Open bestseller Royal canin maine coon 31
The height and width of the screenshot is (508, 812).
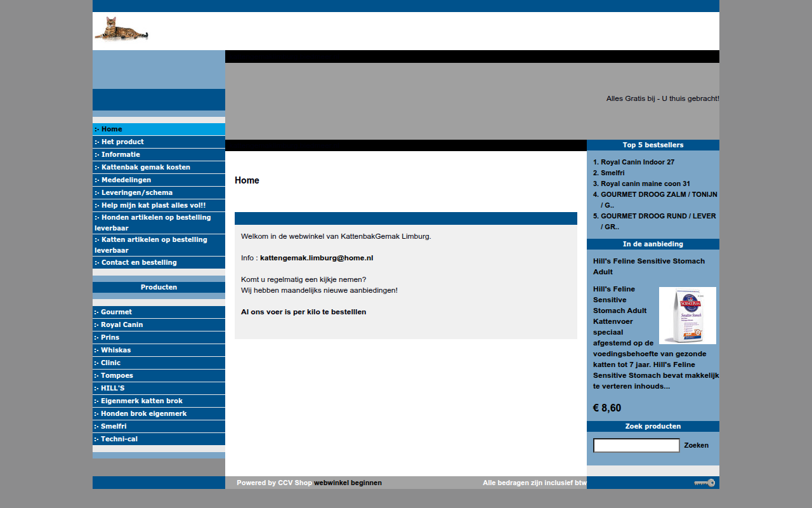[645, 184]
